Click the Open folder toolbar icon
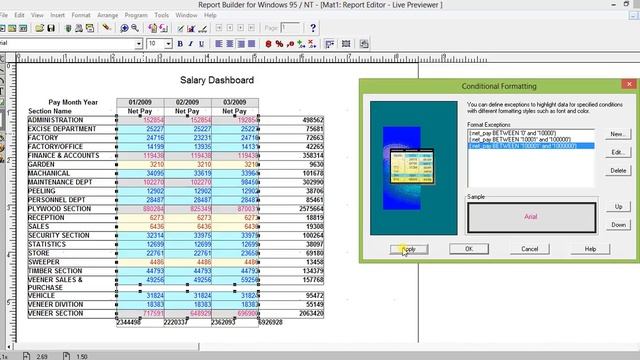 click(40, 28)
